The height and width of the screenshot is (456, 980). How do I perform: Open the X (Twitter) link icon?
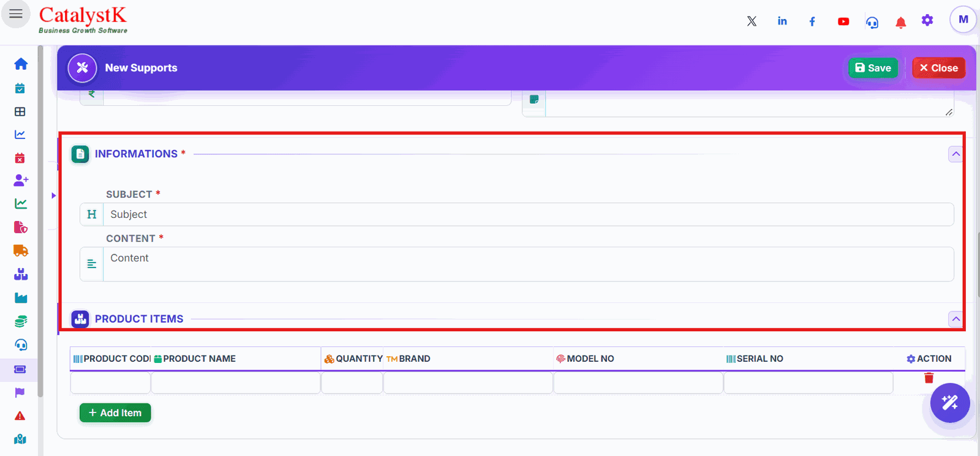[x=752, y=21]
